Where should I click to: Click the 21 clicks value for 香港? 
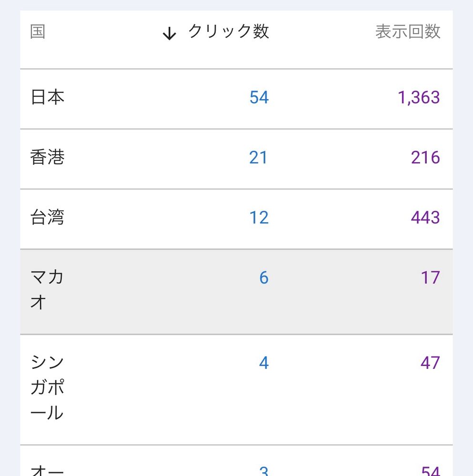click(259, 158)
